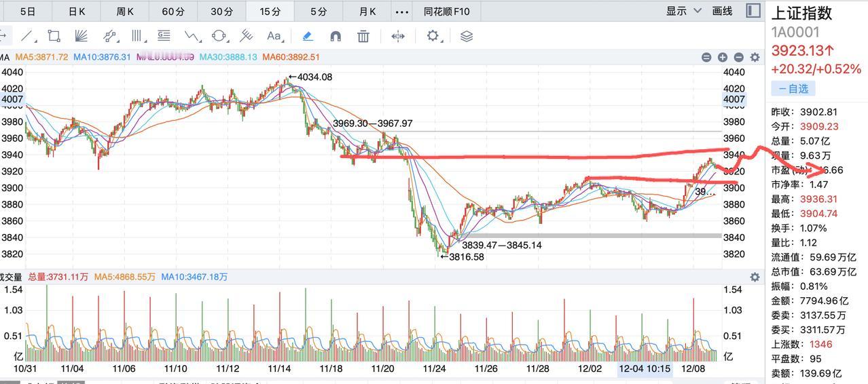Image resolution: width=868 pixels, height=384 pixels.
Task: Click the 4034.08 high price annotation
Action: coord(310,77)
